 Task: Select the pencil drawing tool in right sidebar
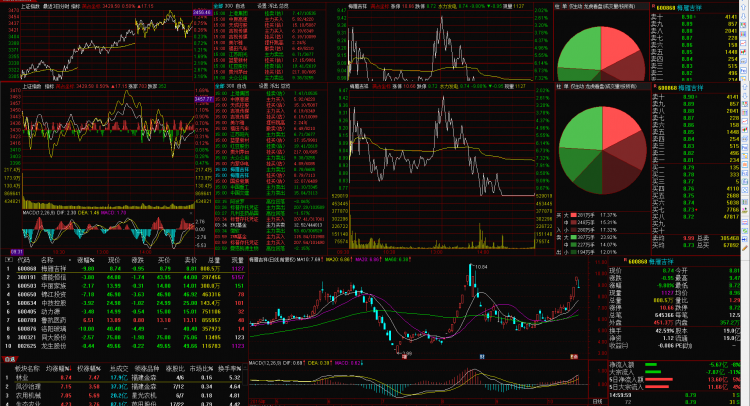(x=745, y=249)
